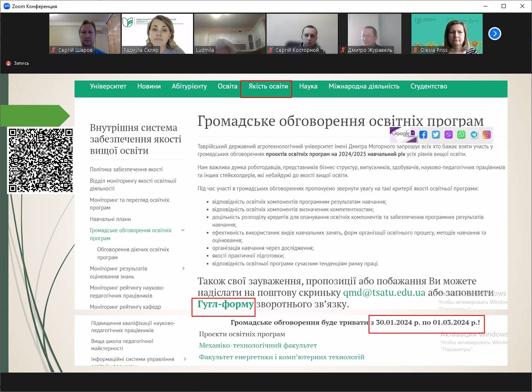
Task: Open the Моніторинг рейтингу кафедр link
Action: pyautogui.click(x=125, y=307)
